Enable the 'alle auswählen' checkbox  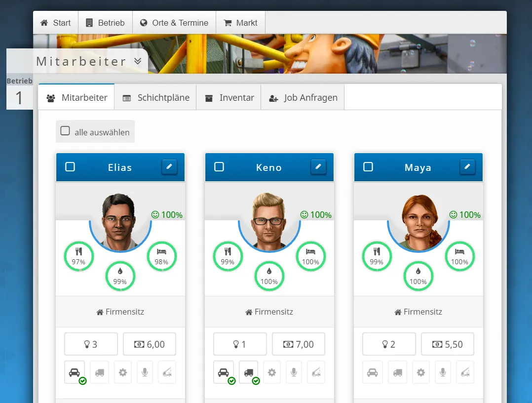tap(65, 131)
